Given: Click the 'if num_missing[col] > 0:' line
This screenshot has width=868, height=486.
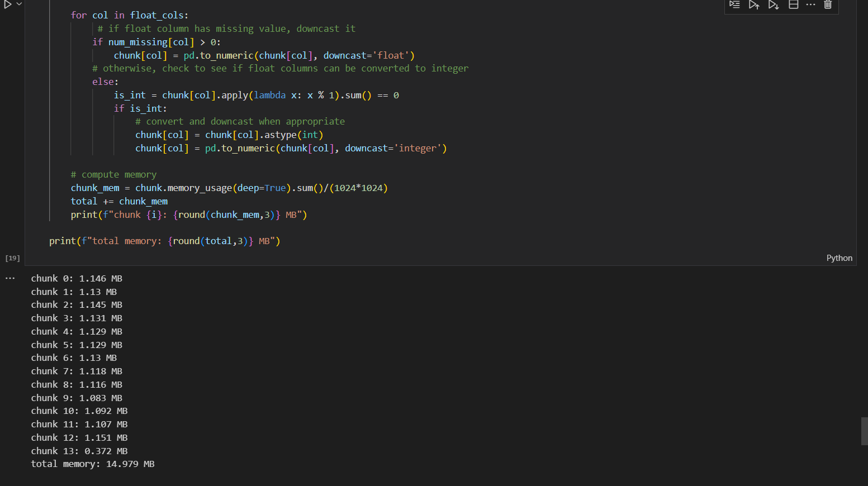Looking at the screenshot, I should (156, 42).
